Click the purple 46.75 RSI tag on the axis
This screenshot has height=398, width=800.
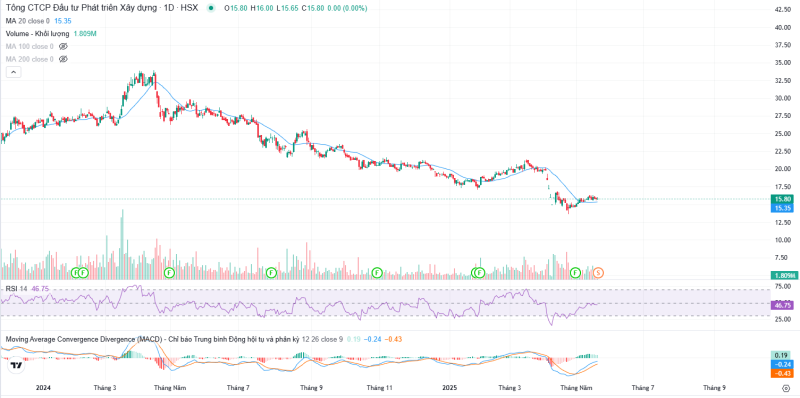[x=782, y=306]
